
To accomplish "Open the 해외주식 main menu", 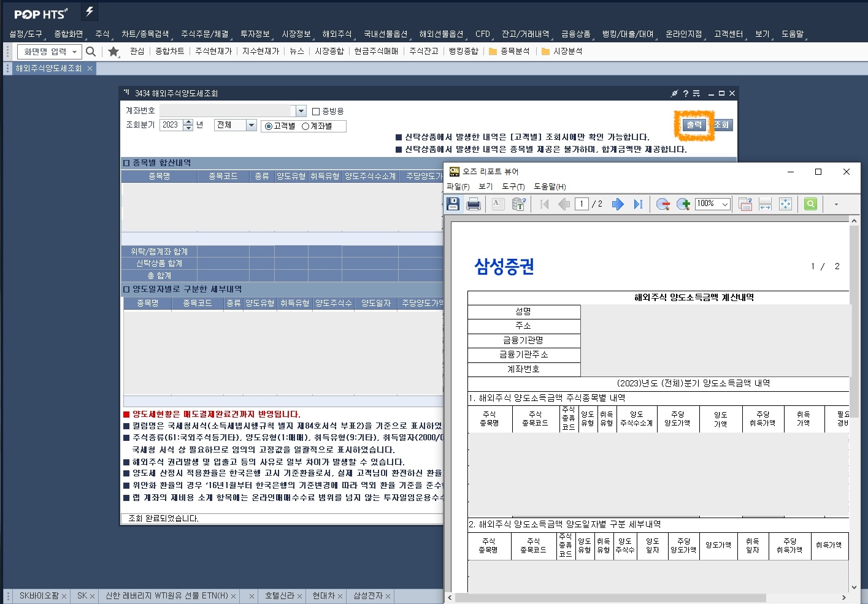I will 337,34.
